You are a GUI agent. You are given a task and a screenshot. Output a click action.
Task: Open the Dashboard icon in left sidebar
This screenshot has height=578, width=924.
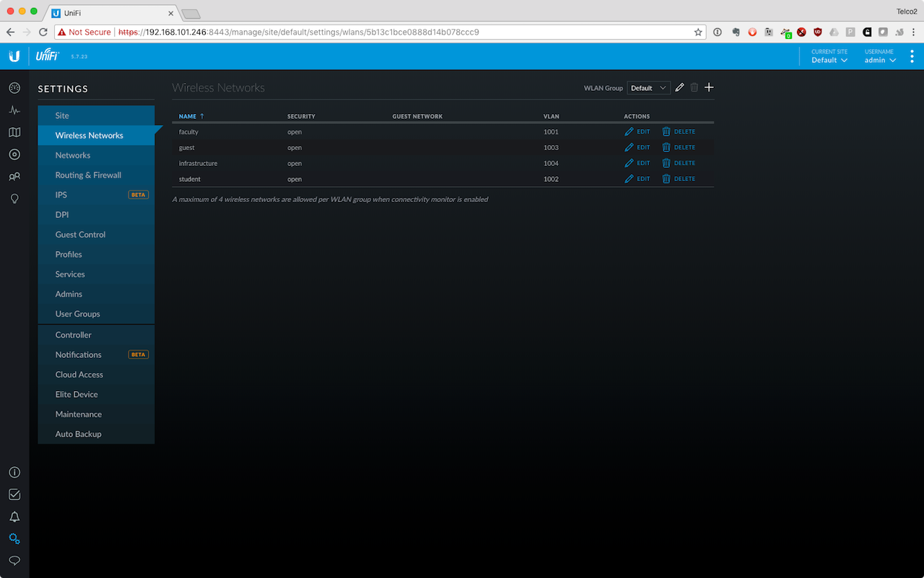[14, 88]
